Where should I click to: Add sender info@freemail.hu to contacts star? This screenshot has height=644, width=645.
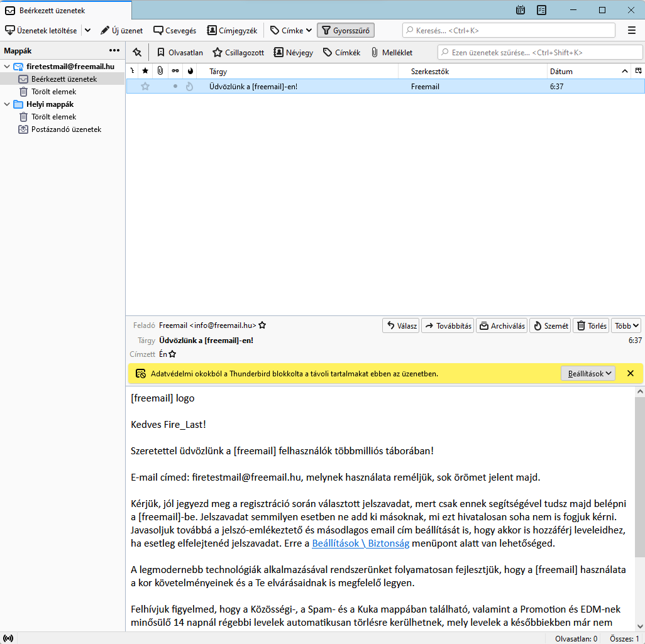point(262,325)
